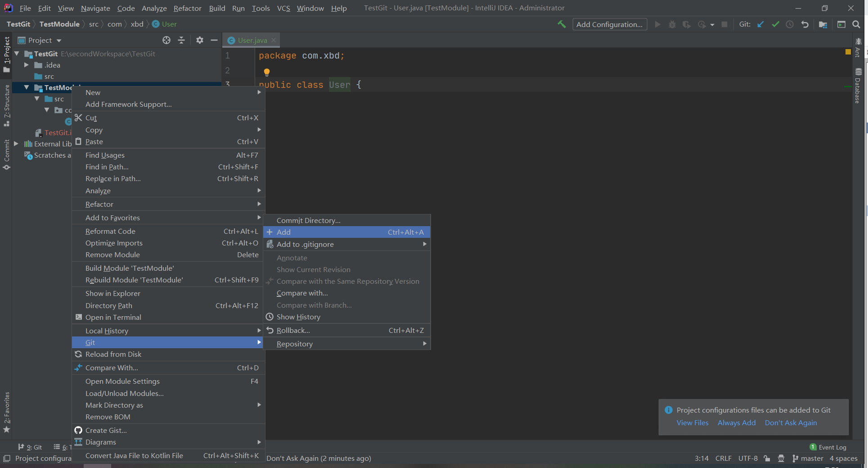Click the Collapse All icon in Project panel
Screen dimensions: 868x468
[x=181, y=40]
